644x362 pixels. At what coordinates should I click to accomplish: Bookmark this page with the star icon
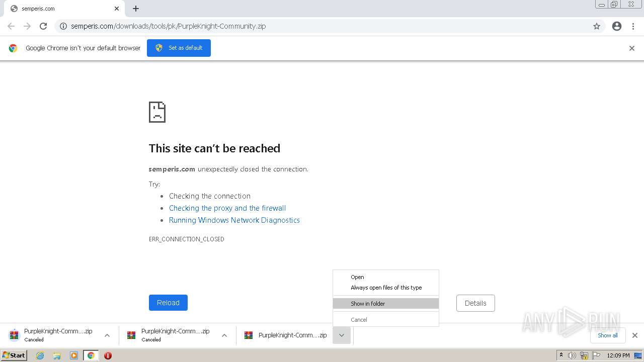597,26
